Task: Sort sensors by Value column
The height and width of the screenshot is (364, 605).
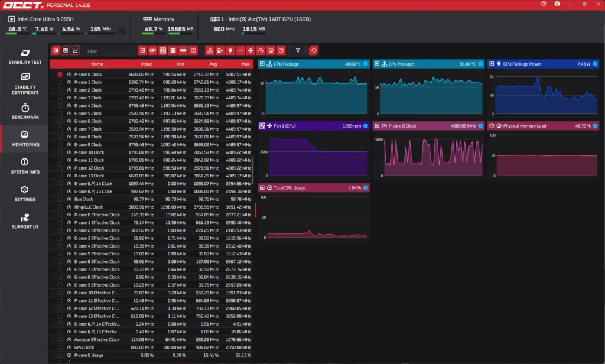Action: click(x=146, y=64)
